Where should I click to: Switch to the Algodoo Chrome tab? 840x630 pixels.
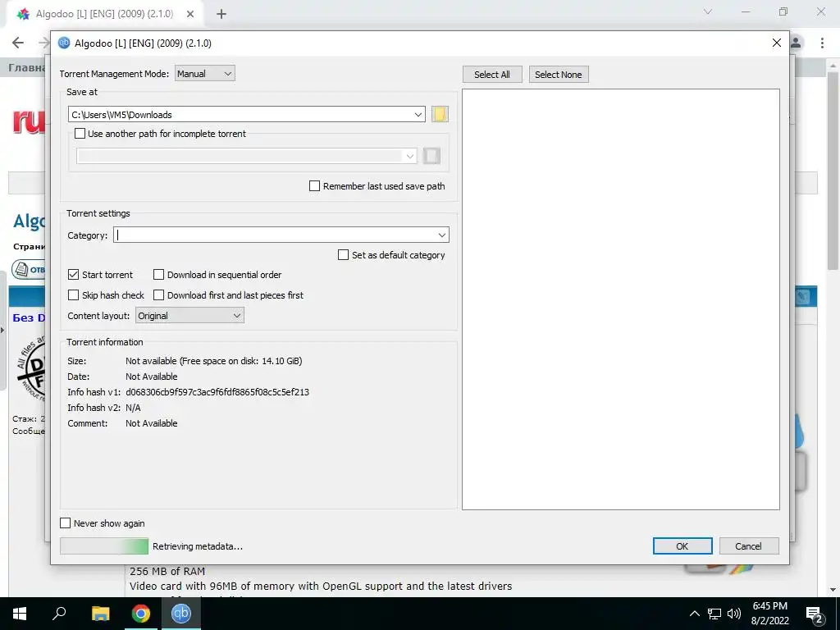[104, 15]
